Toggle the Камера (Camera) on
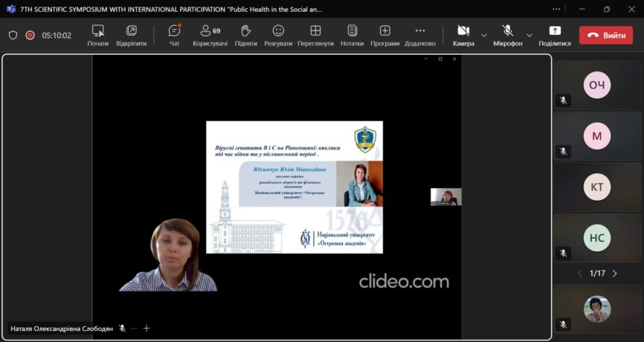 [x=463, y=35]
